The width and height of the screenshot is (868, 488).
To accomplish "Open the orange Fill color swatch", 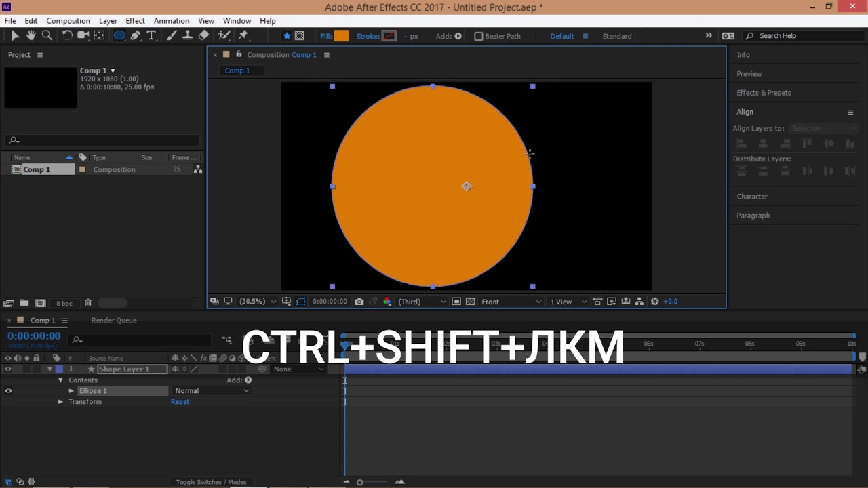I will coord(341,36).
